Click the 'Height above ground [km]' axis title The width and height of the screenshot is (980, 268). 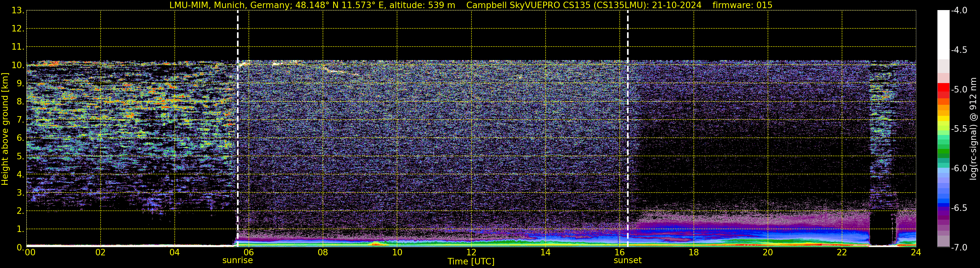coord(5,129)
